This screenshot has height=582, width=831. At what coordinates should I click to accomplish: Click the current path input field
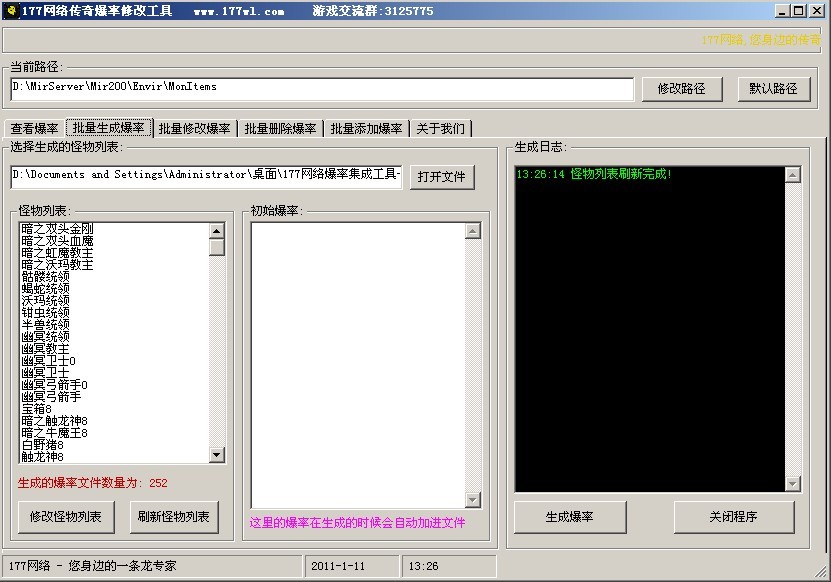click(322, 88)
